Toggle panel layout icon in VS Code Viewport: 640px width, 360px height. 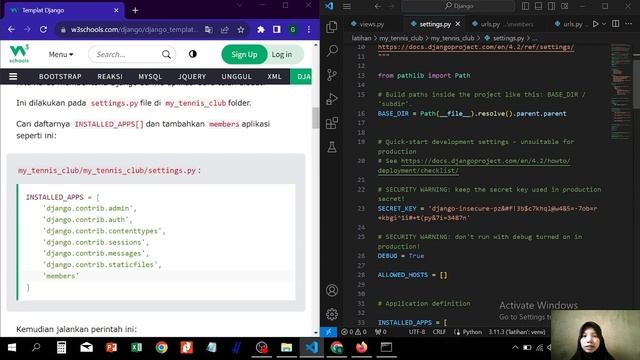pyautogui.click(x=538, y=6)
